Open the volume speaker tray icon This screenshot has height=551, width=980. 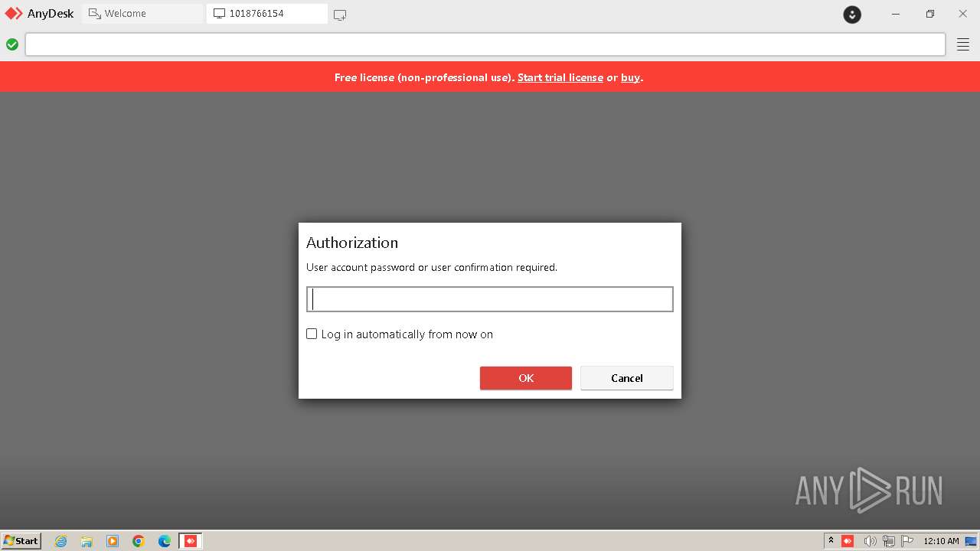tap(870, 541)
